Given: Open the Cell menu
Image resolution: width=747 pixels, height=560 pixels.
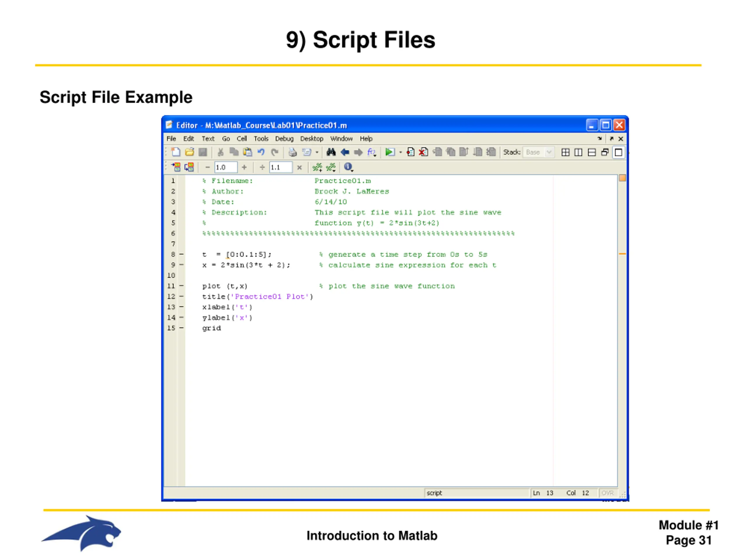Looking at the screenshot, I should tap(241, 139).
